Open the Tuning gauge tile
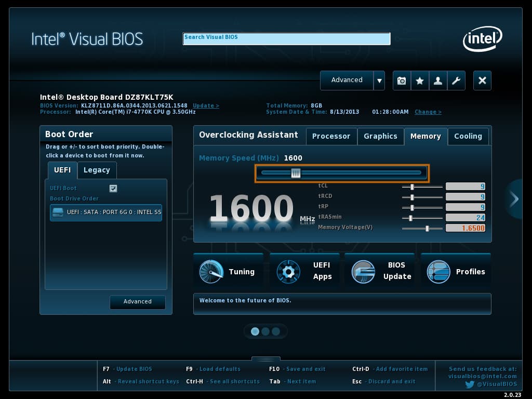This screenshot has width=532, height=399. pyautogui.click(x=229, y=271)
